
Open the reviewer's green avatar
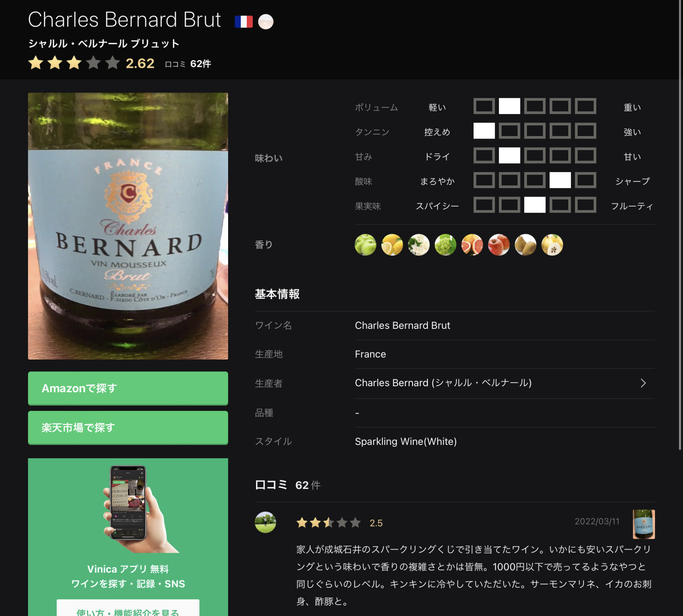point(265,522)
